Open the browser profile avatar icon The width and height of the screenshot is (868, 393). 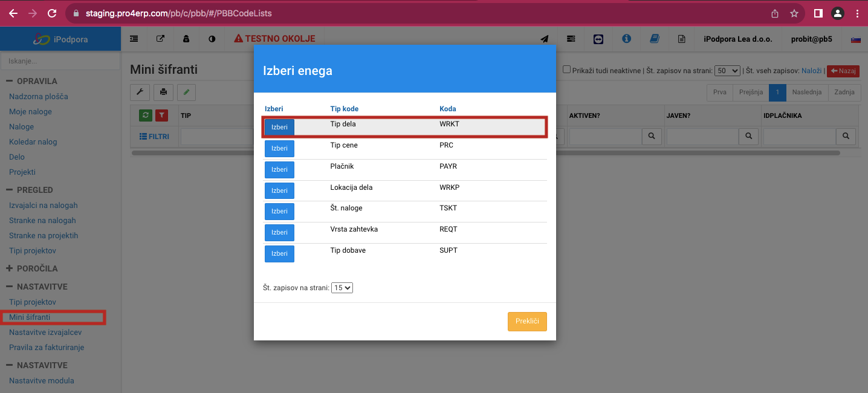837,13
